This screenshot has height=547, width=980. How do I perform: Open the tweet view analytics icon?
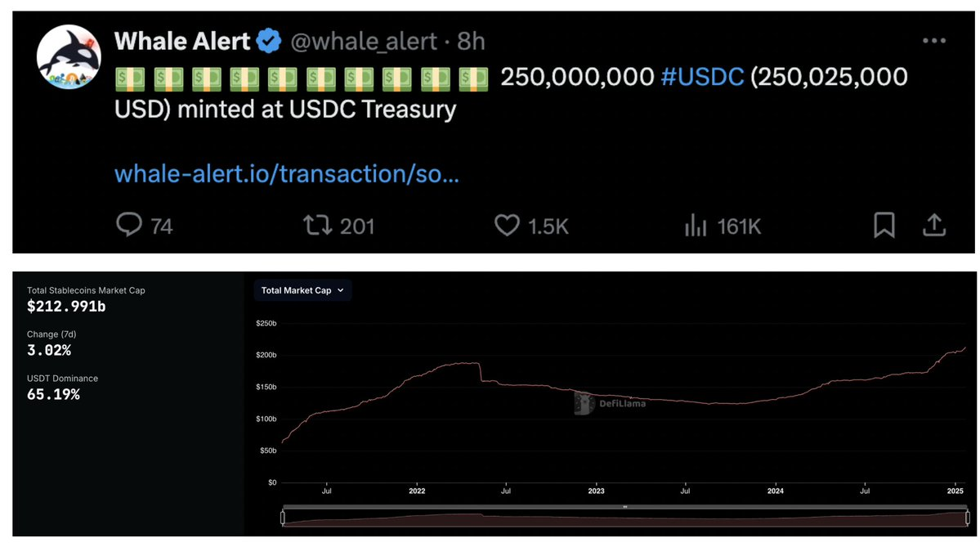pyautogui.click(x=695, y=225)
